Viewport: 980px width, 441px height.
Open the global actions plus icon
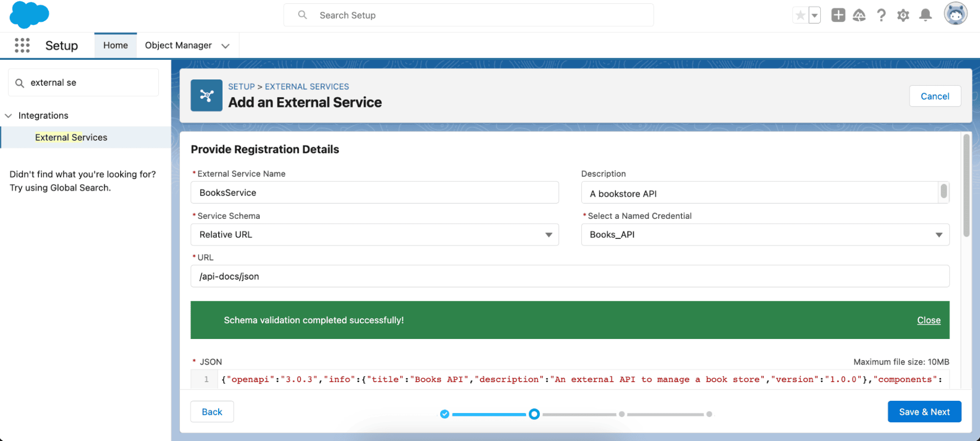coord(838,15)
